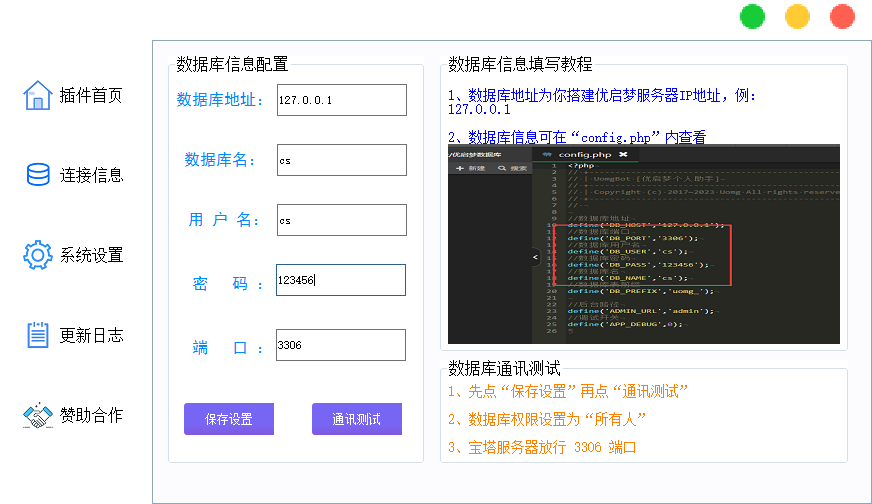Click the gear icon for 系统设置
This screenshot has height=504, width=872.
pyautogui.click(x=37, y=255)
